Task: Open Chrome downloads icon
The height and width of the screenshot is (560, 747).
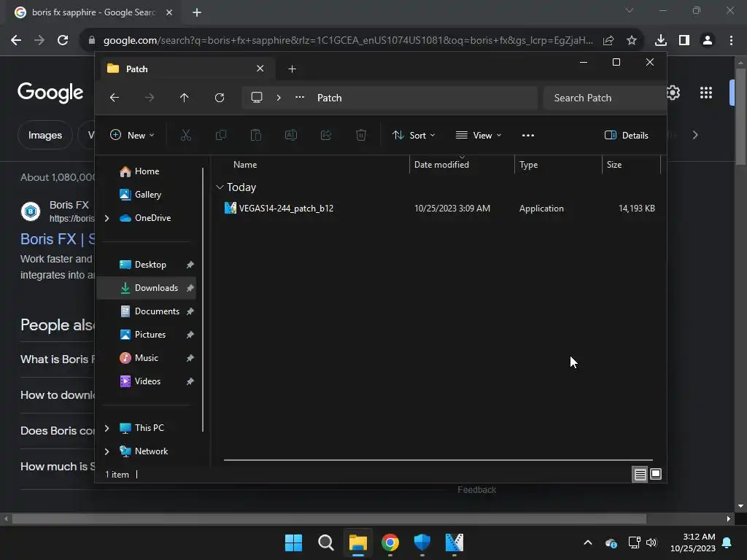Action: pyautogui.click(x=660, y=40)
